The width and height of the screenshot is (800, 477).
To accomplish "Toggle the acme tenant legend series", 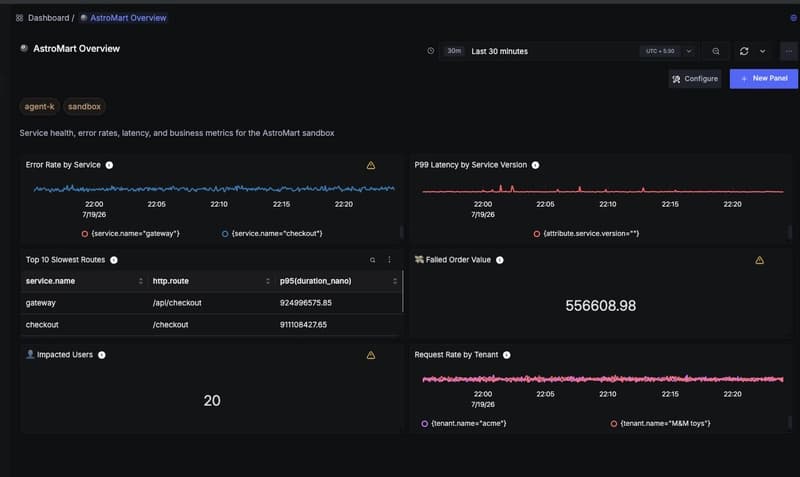I will tap(464, 423).
